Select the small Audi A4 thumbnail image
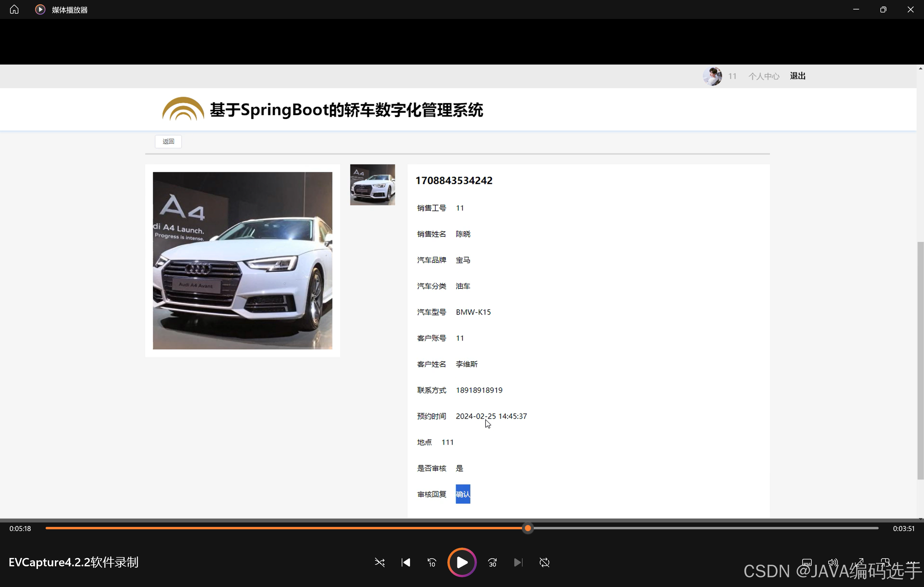 pyautogui.click(x=372, y=184)
